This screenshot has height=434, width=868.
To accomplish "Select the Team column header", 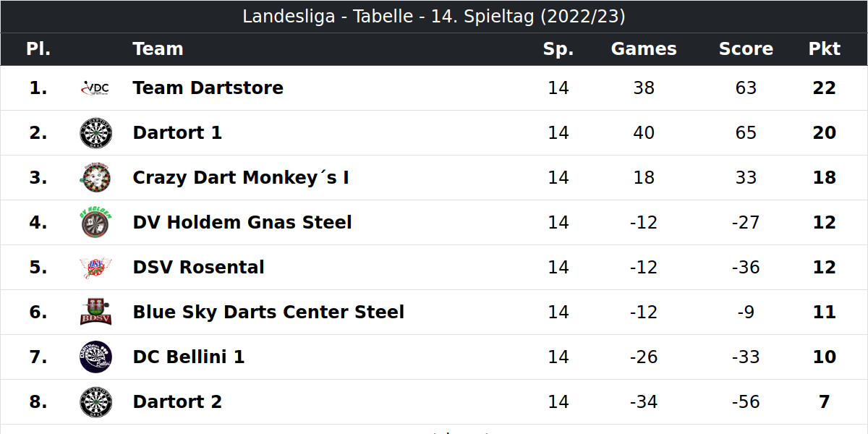I will [158, 49].
